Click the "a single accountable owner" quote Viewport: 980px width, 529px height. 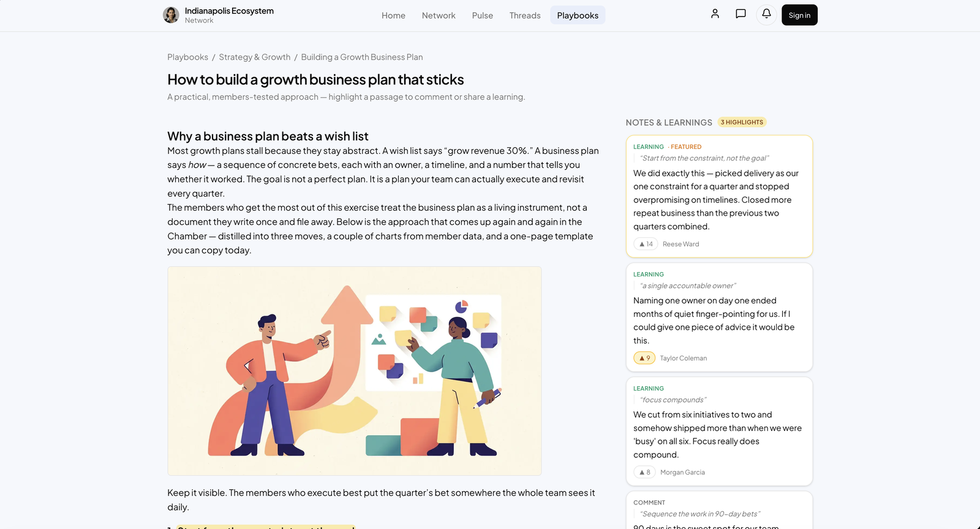[x=688, y=286]
